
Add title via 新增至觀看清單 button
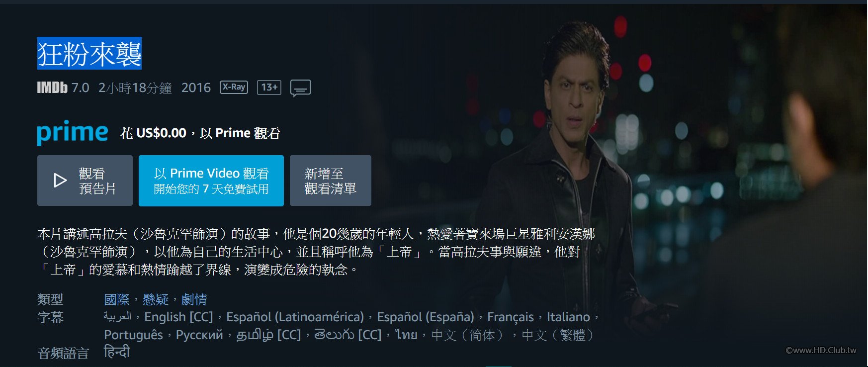click(x=331, y=181)
